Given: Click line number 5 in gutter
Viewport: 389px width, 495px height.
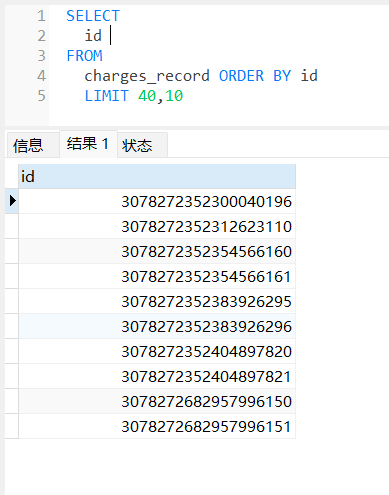Looking at the screenshot, I should [41, 96].
